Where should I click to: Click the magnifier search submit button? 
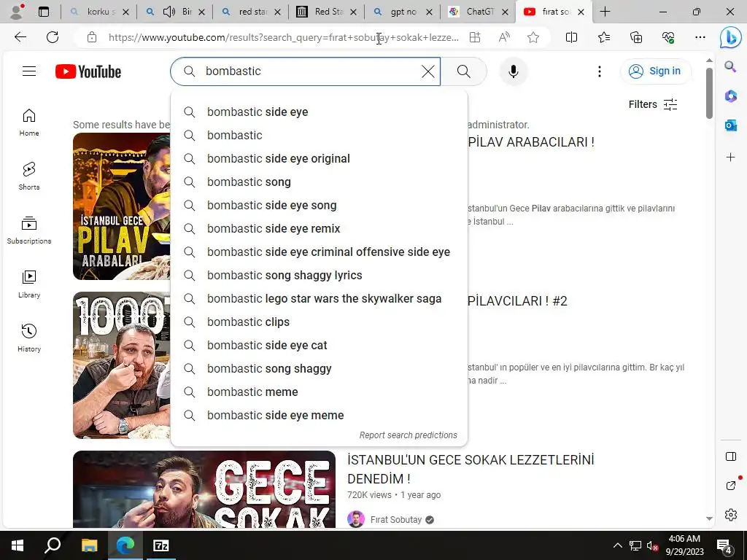[463, 71]
